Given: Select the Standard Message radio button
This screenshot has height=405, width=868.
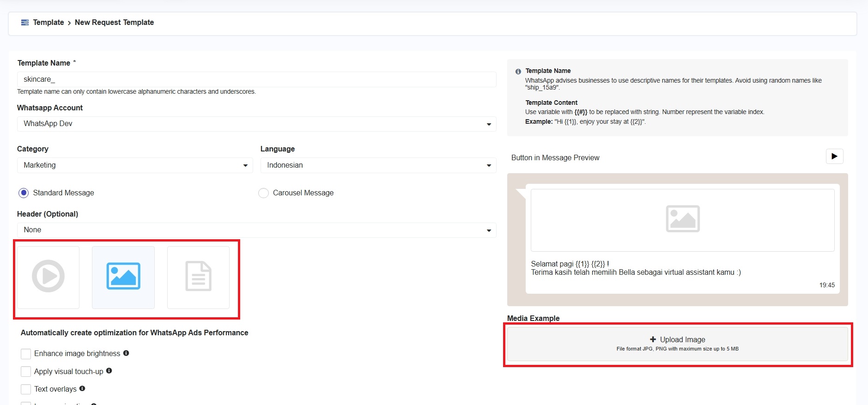Looking at the screenshot, I should click(24, 193).
